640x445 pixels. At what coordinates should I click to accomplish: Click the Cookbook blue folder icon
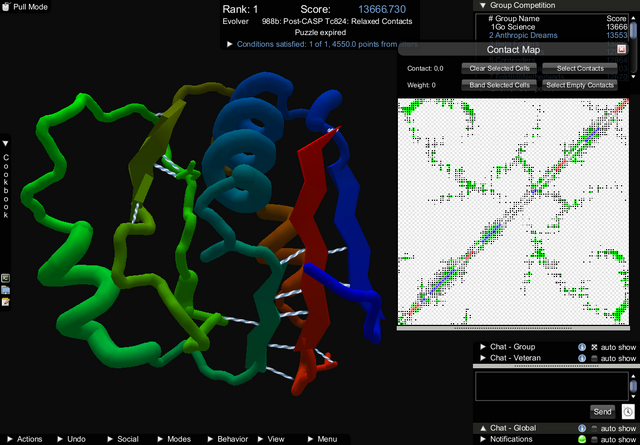pyautogui.click(x=5, y=290)
